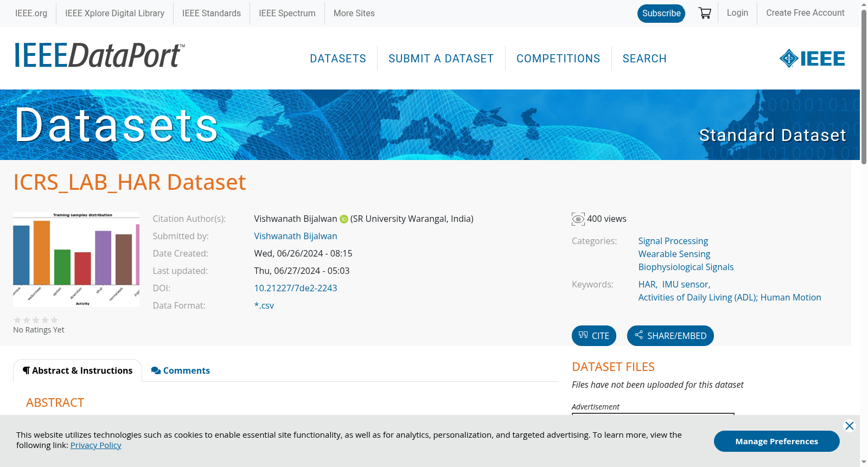
Task: Open the Biophysiological Signals category
Action: point(686,267)
